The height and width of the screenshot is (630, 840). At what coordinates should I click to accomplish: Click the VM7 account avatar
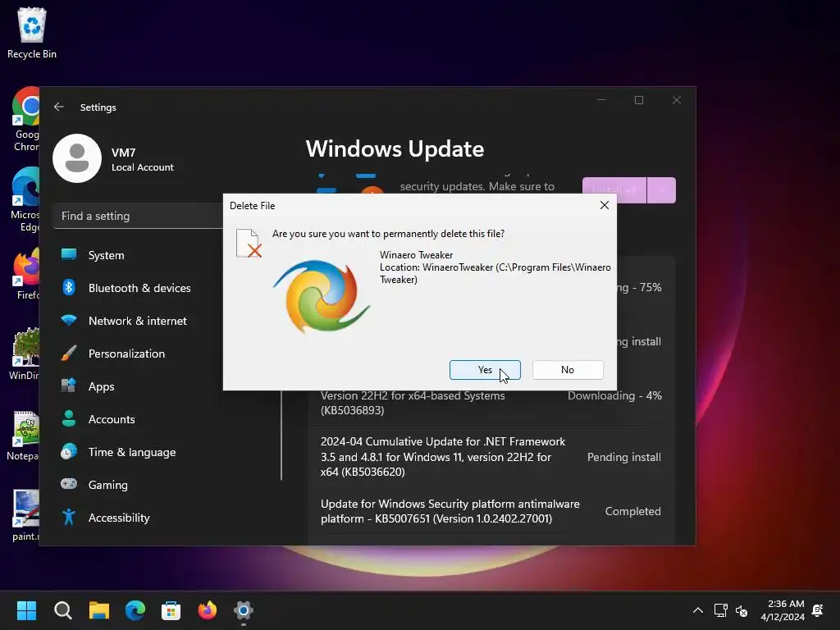click(77, 158)
